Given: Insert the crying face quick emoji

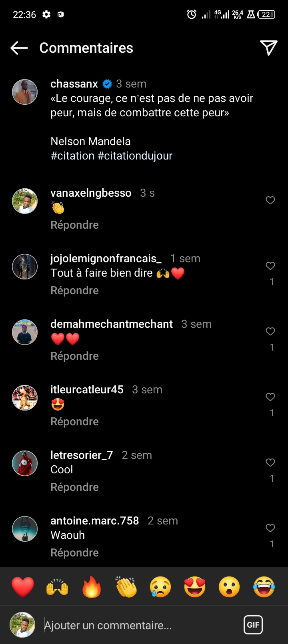Looking at the screenshot, I should click(160, 586).
